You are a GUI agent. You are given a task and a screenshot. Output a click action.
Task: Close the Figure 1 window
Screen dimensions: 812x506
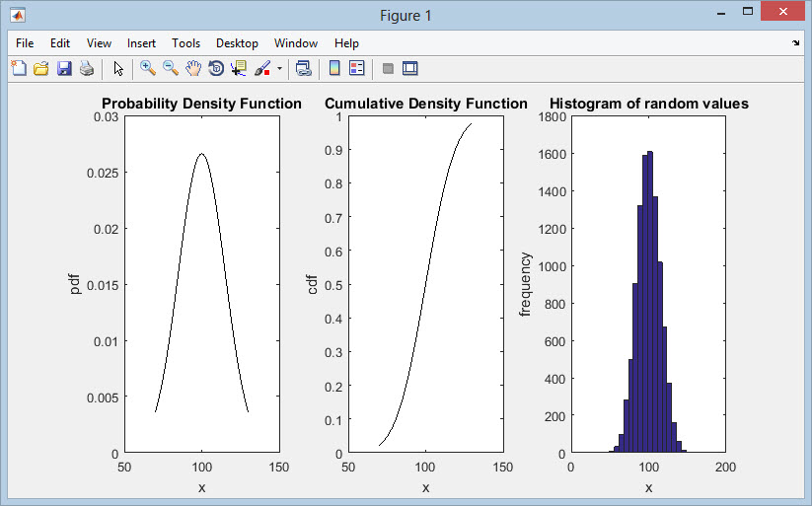783,12
